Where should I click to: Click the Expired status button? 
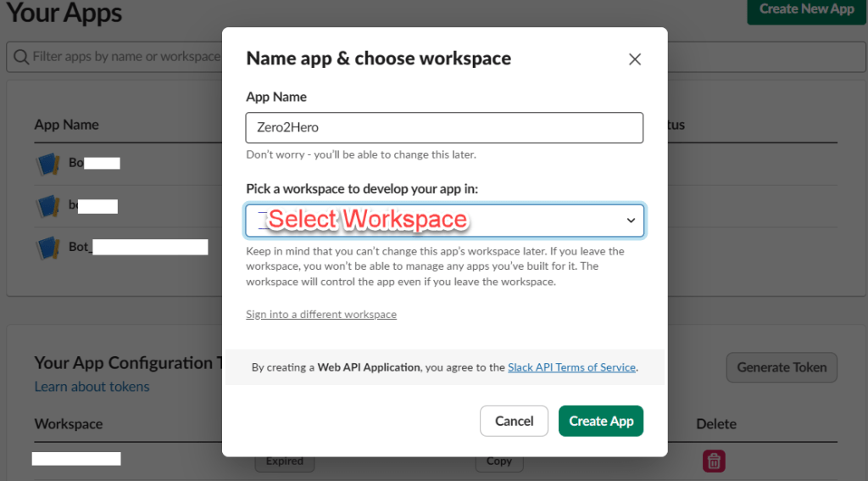pyautogui.click(x=284, y=461)
